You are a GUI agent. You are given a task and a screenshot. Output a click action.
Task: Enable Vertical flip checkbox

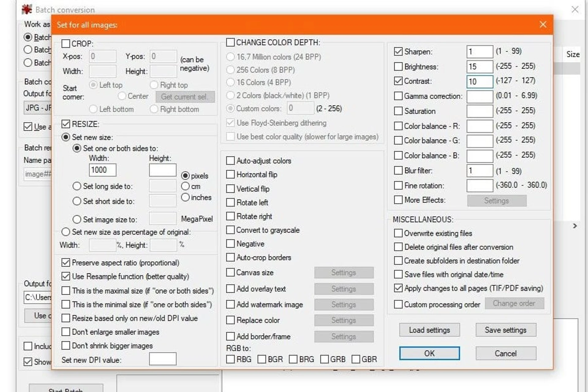pos(230,189)
